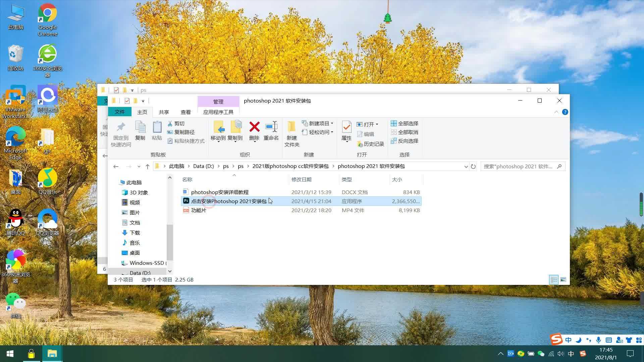Click New folder (新建文件夹) icon
The height and width of the screenshot is (362, 644).
click(292, 127)
